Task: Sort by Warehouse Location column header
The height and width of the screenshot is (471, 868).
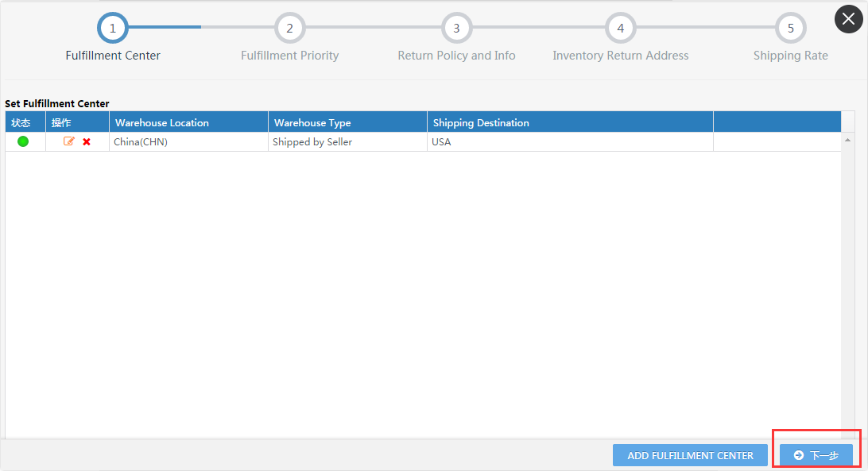Action: click(x=162, y=122)
